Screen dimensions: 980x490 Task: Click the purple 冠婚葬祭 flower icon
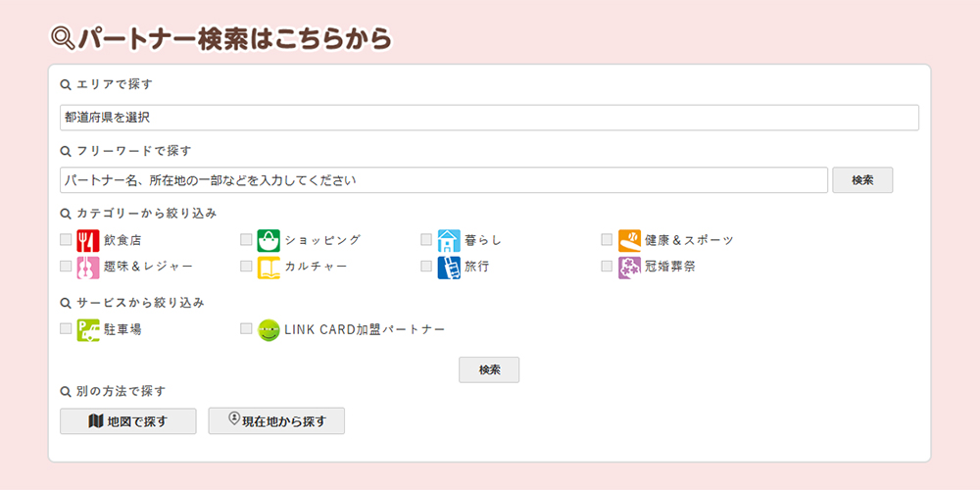pyautogui.click(x=629, y=267)
